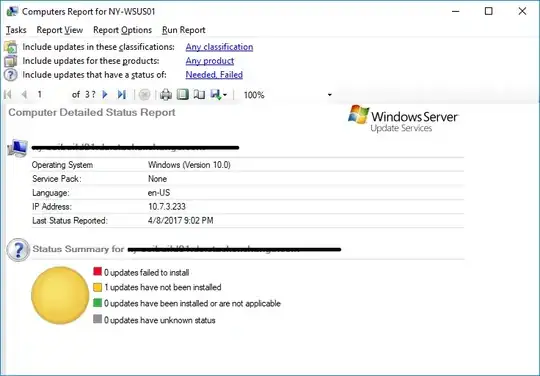This screenshot has height=376, width=540.
Task: Go to previous report page
Action: coord(24,94)
